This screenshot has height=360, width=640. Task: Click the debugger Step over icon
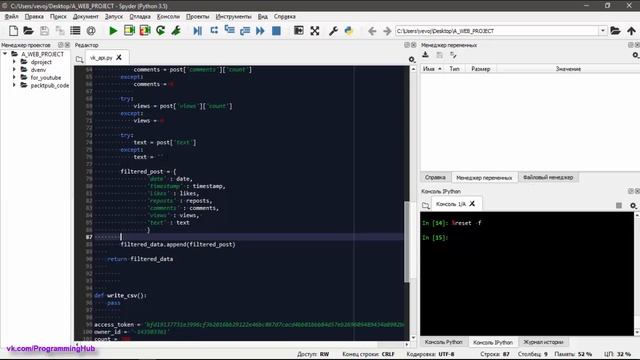pos(214,31)
